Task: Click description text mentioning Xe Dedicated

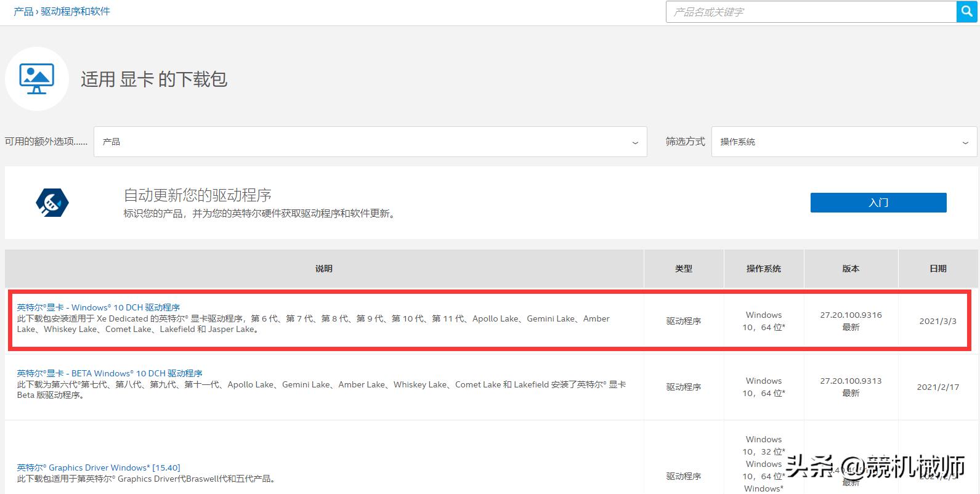Action: [x=313, y=324]
